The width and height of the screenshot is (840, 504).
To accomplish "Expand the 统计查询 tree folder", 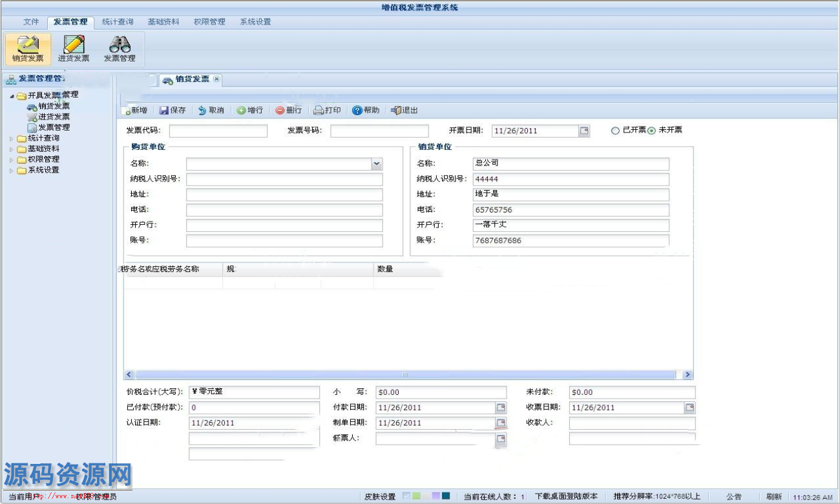I will [x=12, y=138].
